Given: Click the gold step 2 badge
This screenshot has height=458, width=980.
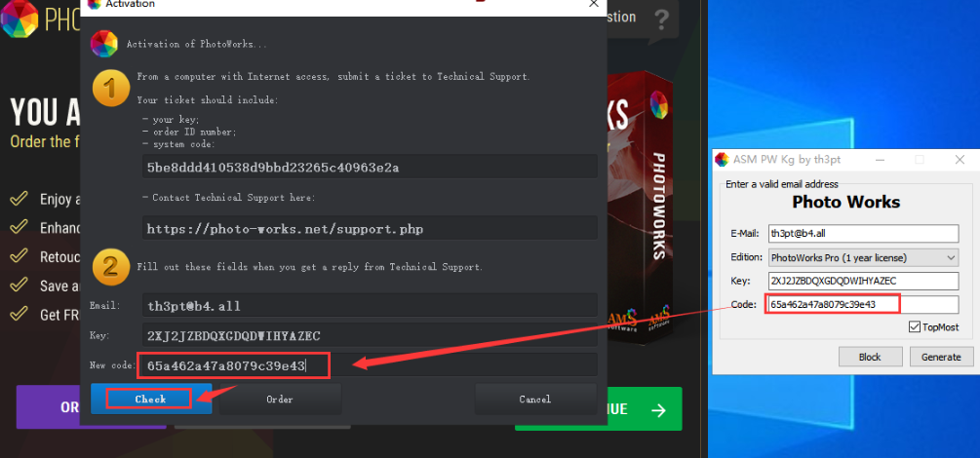Looking at the screenshot, I should click(109, 266).
